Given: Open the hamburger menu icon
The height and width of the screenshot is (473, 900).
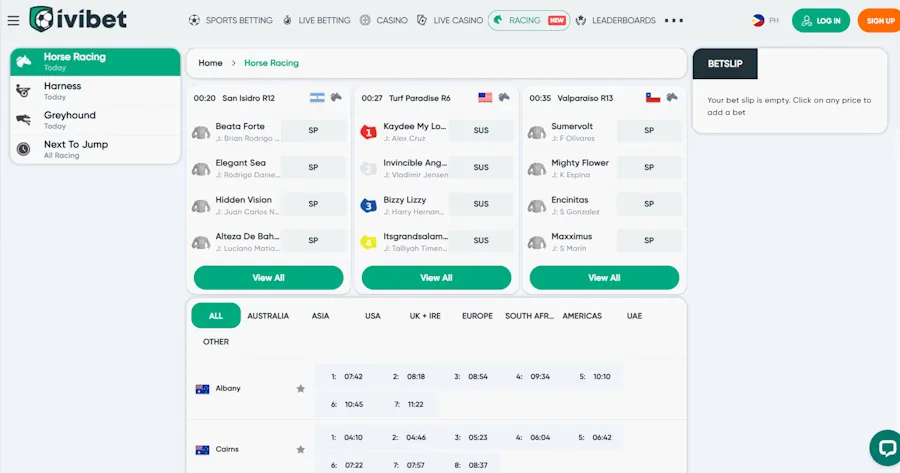Looking at the screenshot, I should tap(13, 21).
